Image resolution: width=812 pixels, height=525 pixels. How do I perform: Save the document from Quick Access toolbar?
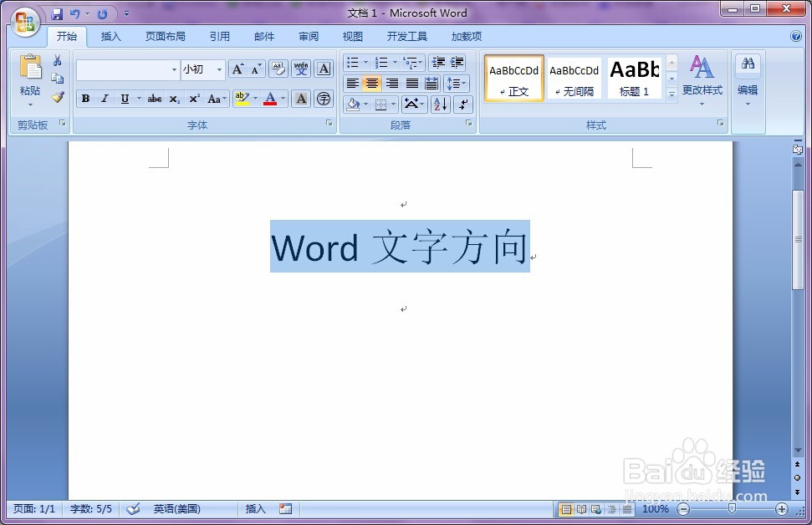click(x=57, y=14)
